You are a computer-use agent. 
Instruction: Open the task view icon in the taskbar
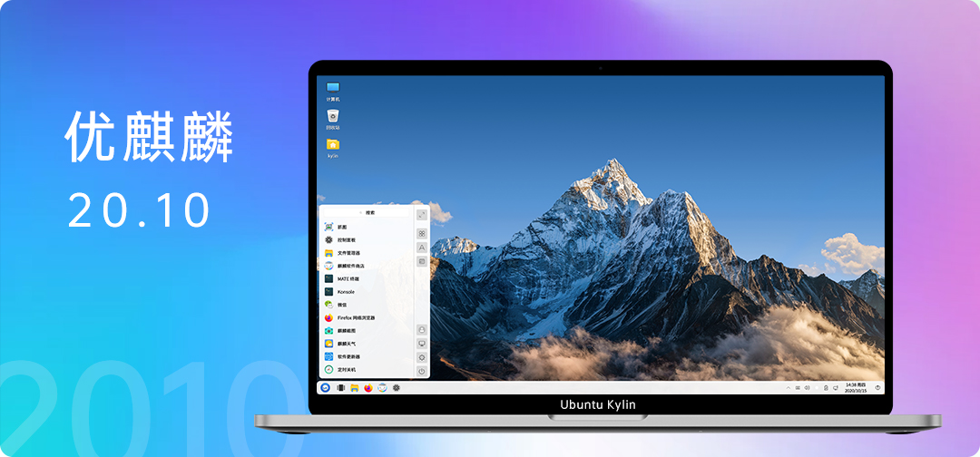[x=340, y=388]
